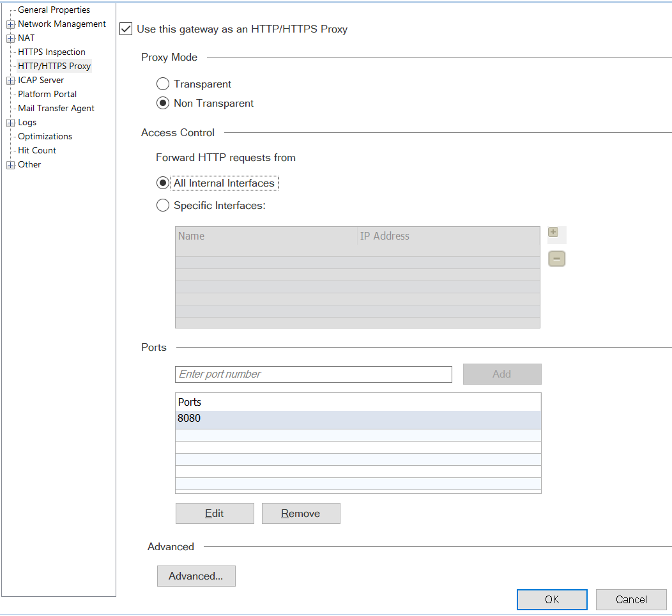Click the minus icon beside interfaces table
The height and width of the screenshot is (616, 672).
click(556, 259)
